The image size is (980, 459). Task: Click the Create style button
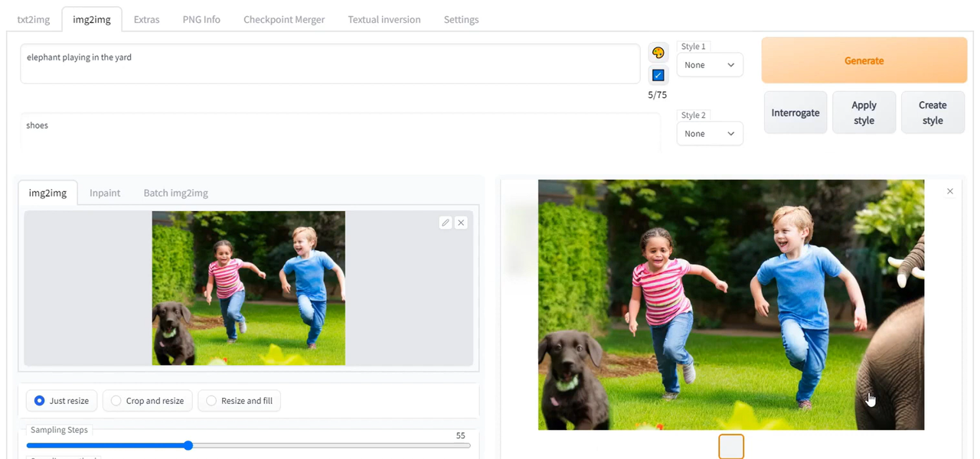(933, 112)
